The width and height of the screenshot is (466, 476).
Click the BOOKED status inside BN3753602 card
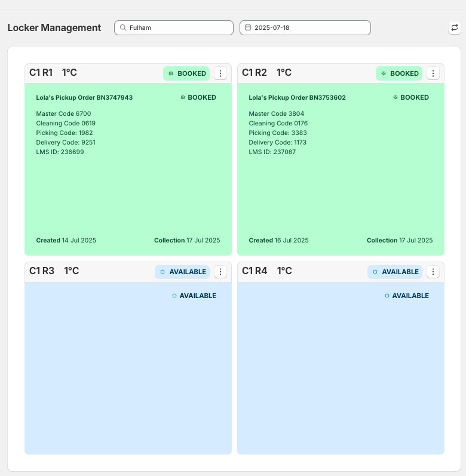tap(411, 97)
